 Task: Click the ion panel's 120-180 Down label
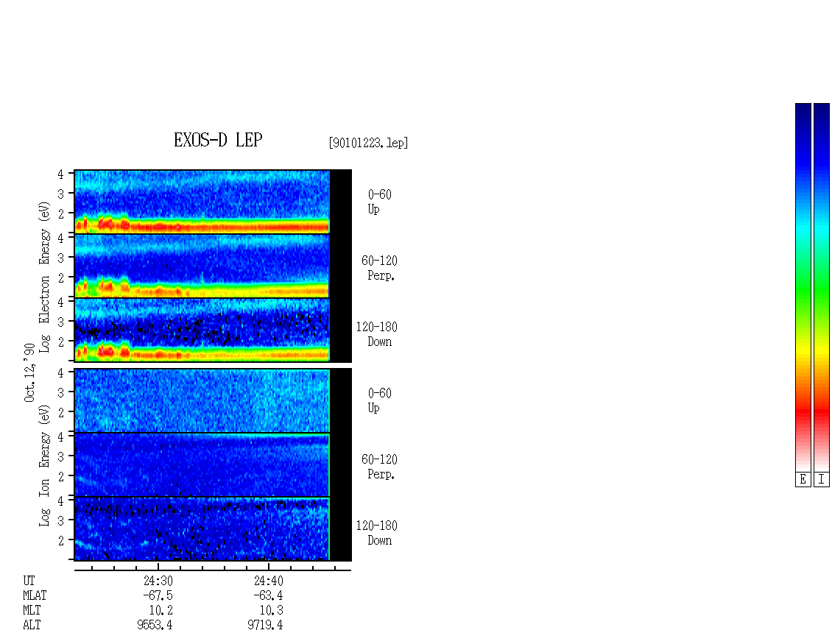377,533
